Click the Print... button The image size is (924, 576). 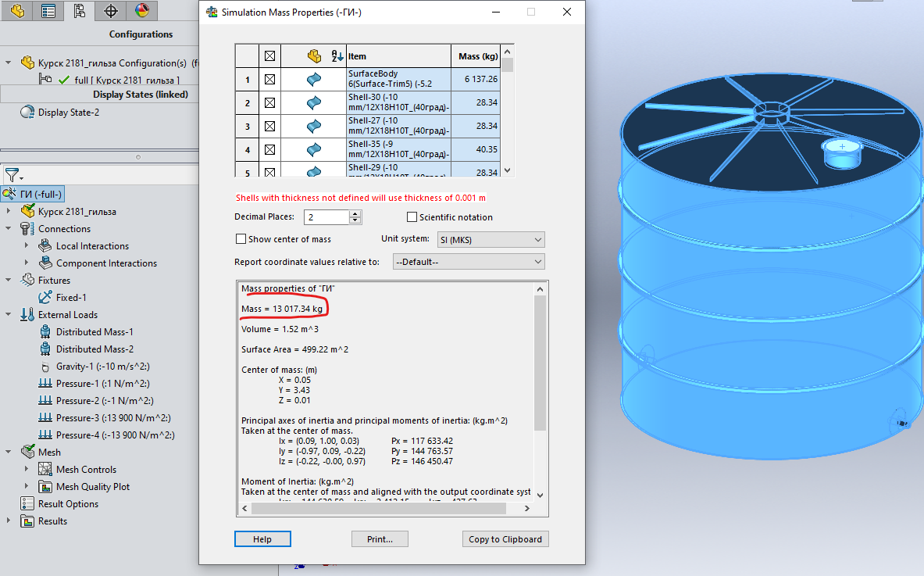coord(380,539)
